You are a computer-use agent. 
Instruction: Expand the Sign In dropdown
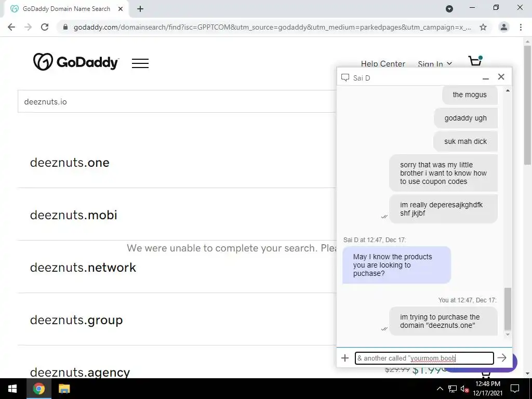click(x=435, y=64)
